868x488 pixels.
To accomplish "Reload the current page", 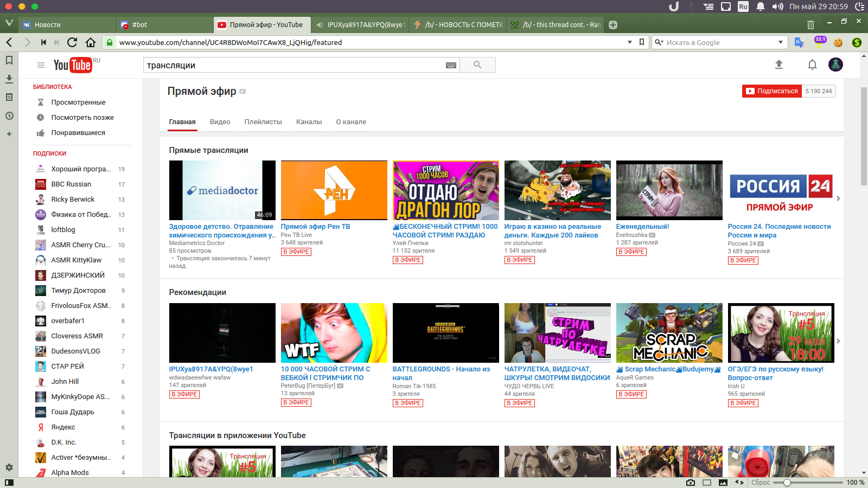I will pos(72,42).
